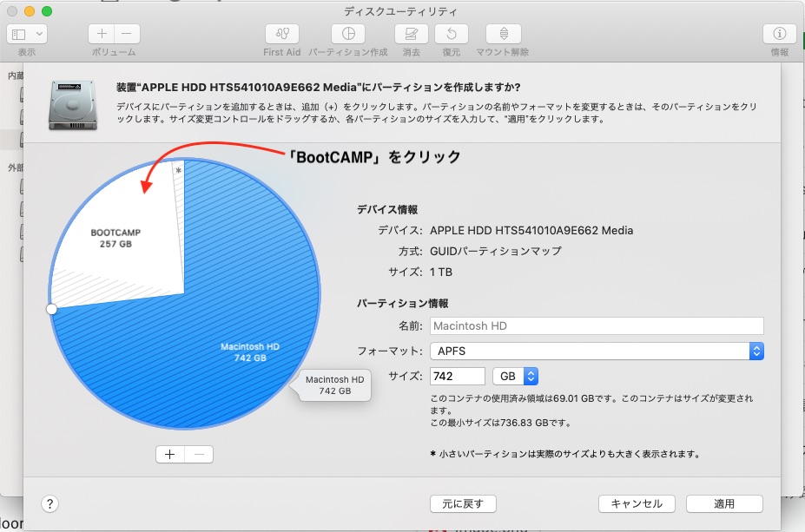Click the partition name field Macintosh HD
Screen dimensions: 805x532
pos(597,325)
